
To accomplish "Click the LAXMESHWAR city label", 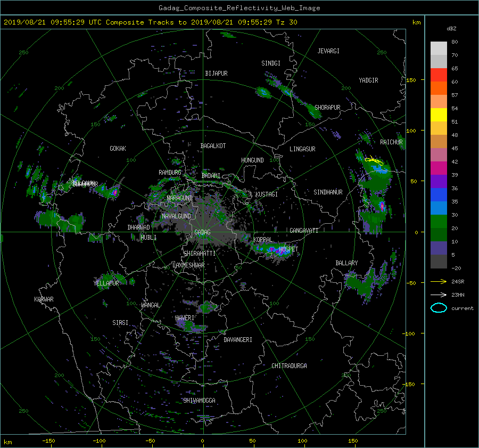I will click(x=188, y=265).
